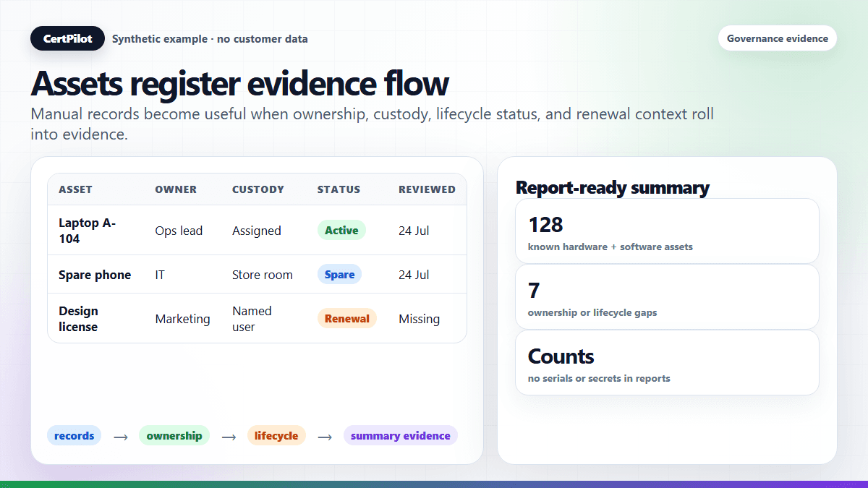Open the 128 known assets card

click(x=667, y=231)
